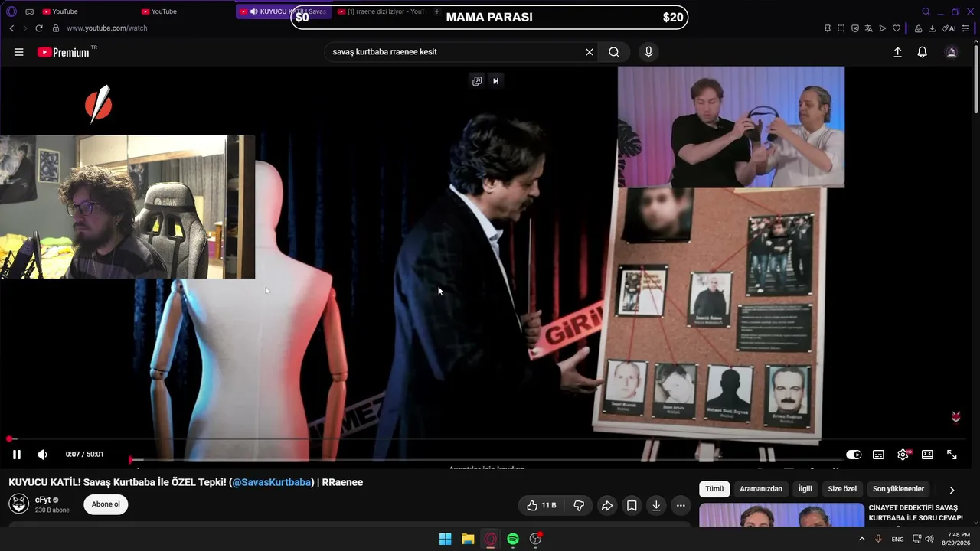980x551 pixels.
Task: Select the Son yüklenenler filter chip
Action: [x=899, y=489]
